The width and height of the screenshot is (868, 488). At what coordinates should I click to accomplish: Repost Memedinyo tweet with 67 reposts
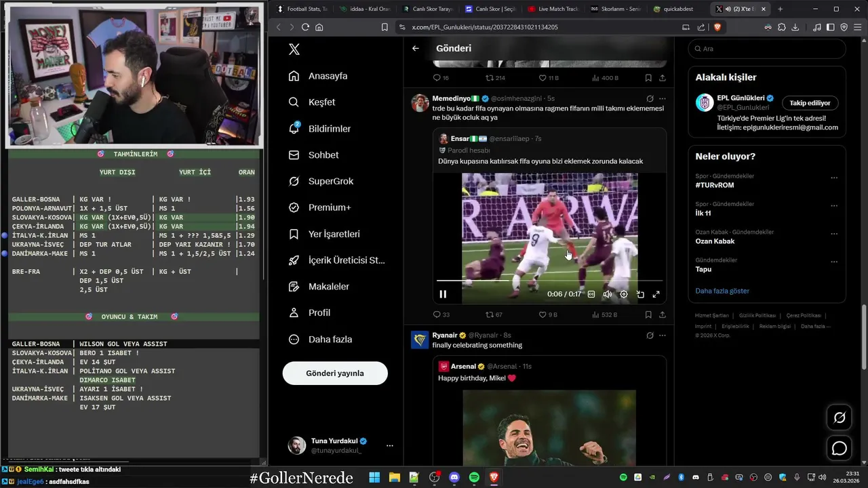pyautogui.click(x=494, y=314)
